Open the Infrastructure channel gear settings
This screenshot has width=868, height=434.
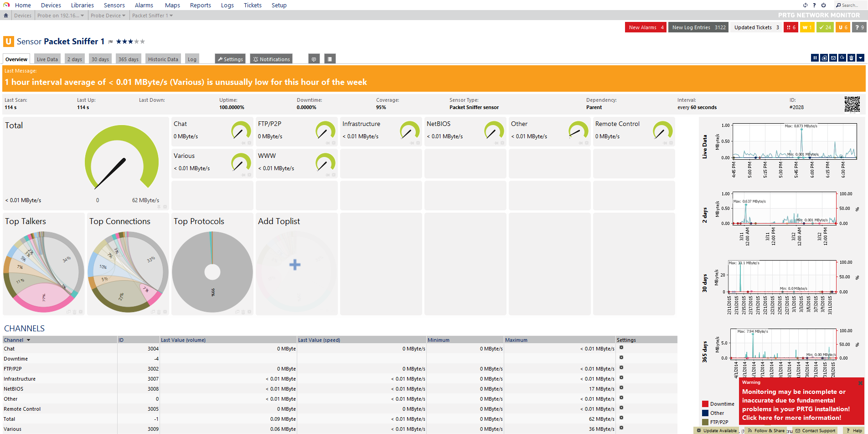[x=621, y=378]
